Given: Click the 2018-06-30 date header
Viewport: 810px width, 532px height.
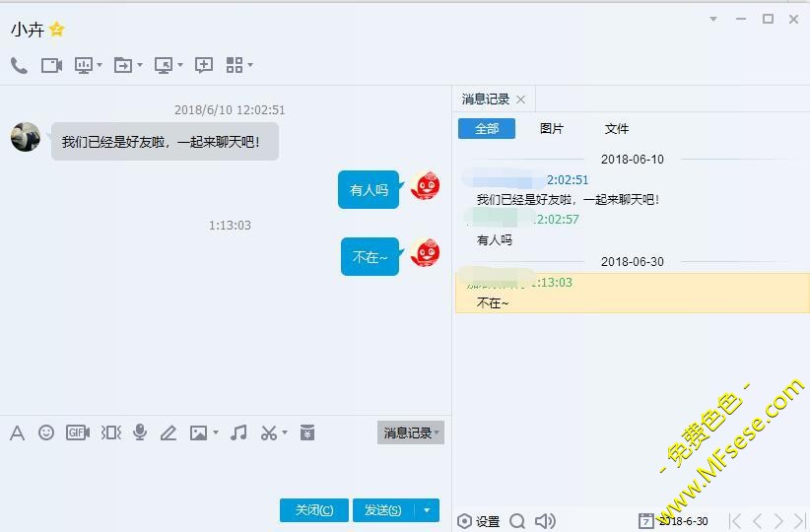Looking at the screenshot, I should (633, 262).
